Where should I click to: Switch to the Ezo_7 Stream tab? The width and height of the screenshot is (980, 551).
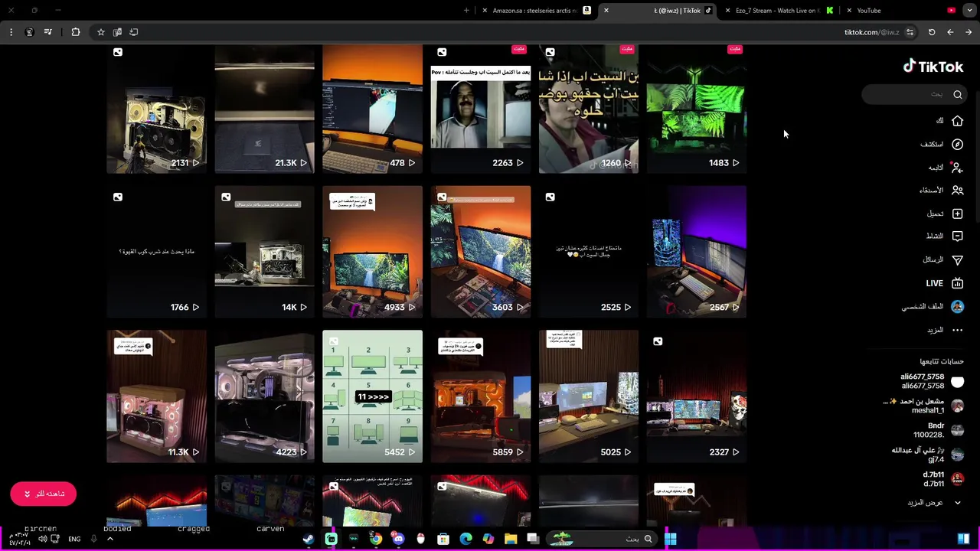click(779, 11)
